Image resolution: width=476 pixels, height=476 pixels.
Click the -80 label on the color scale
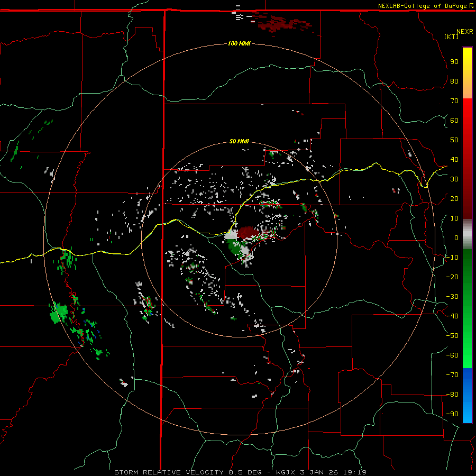click(x=452, y=395)
